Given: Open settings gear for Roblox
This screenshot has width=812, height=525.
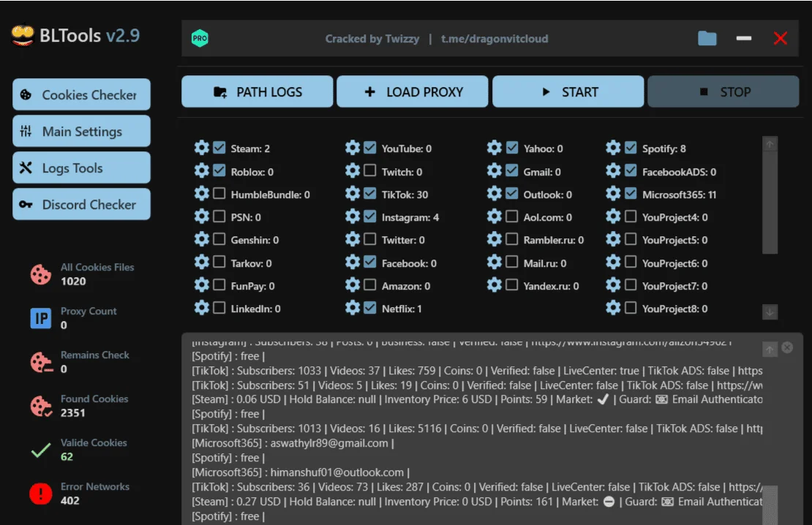Looking at the screenshot, I should [201, 171].
